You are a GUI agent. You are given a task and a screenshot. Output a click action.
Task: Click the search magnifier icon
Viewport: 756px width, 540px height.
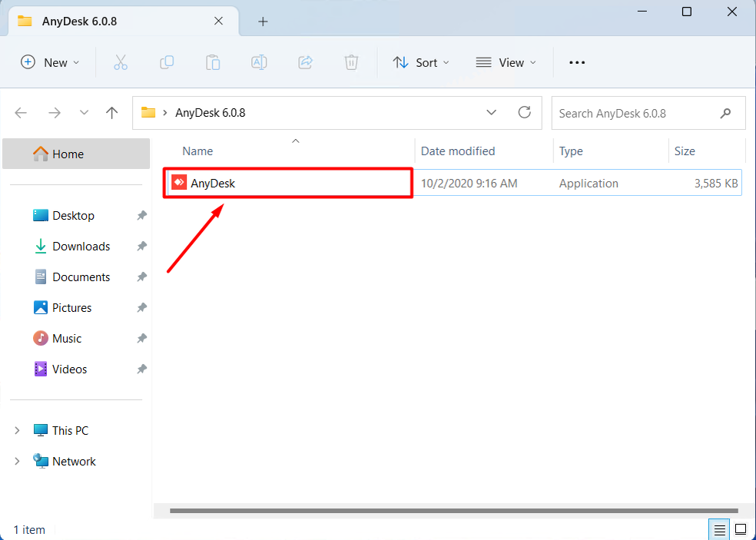[725, 114]
